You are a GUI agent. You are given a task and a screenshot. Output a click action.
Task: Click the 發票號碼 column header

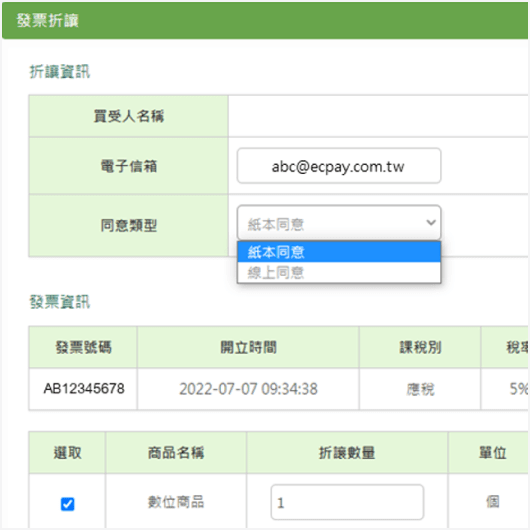point(83,347)
